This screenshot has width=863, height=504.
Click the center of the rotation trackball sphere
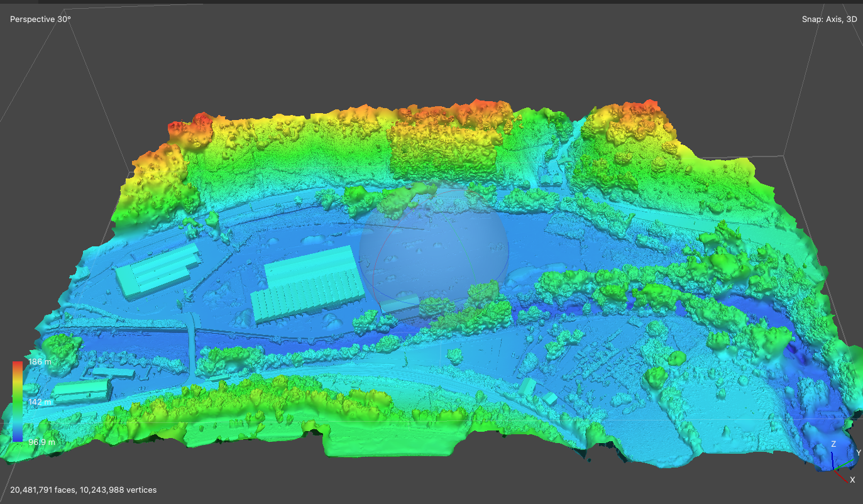click(x=434, y=250)
